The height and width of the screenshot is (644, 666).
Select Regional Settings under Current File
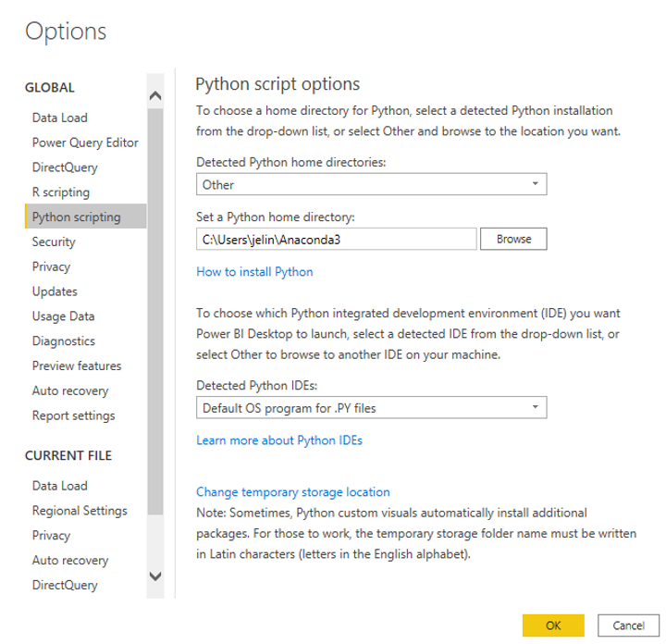(80, 511)
